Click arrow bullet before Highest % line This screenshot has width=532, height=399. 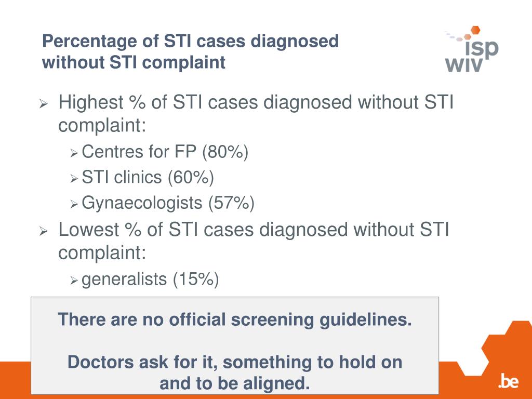click(44, 103)
